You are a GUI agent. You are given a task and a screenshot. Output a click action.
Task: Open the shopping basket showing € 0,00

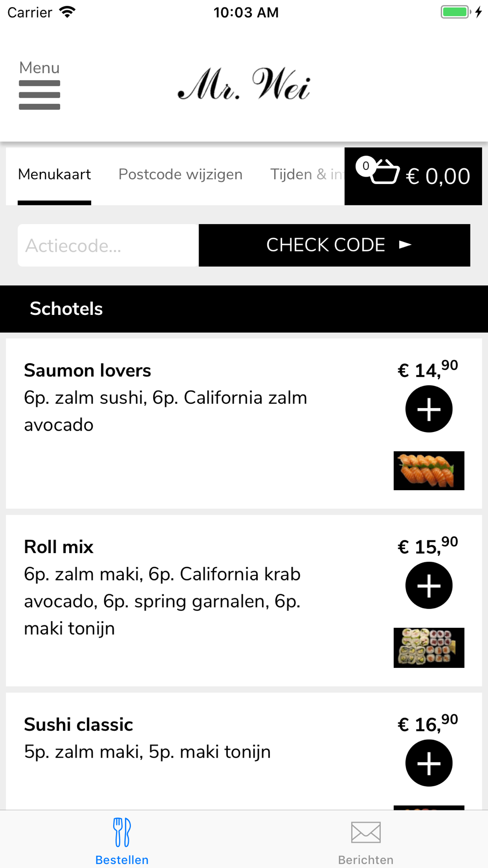[x=413, y=176]
